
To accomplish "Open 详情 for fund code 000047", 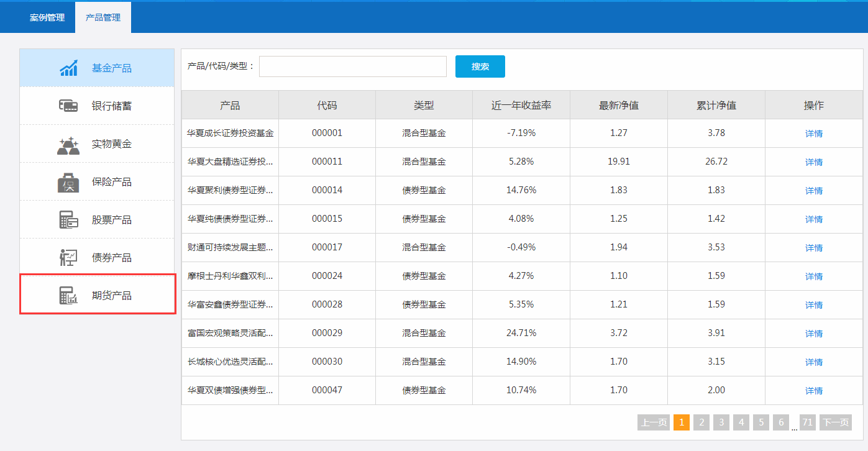I will coord(813,391).
